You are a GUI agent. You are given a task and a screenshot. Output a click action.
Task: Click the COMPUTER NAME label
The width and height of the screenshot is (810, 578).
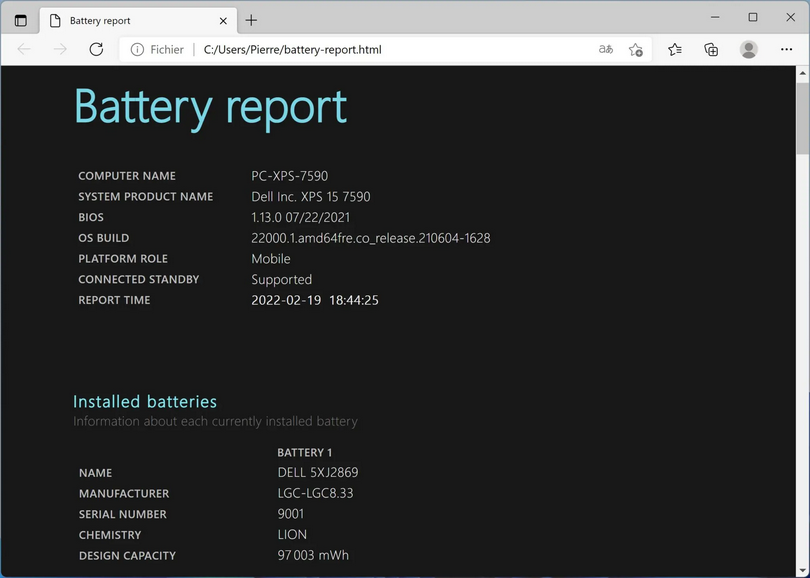click(x=127, y=176)
